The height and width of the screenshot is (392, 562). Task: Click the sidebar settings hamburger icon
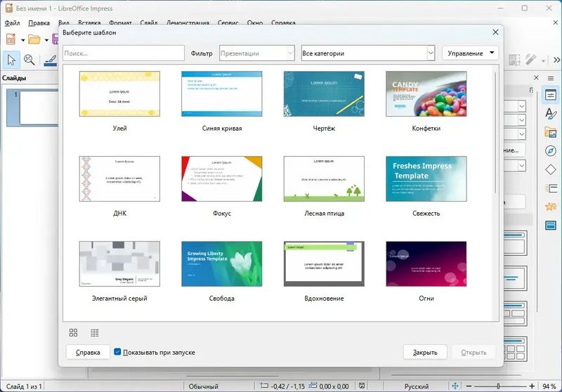[551, 78]
